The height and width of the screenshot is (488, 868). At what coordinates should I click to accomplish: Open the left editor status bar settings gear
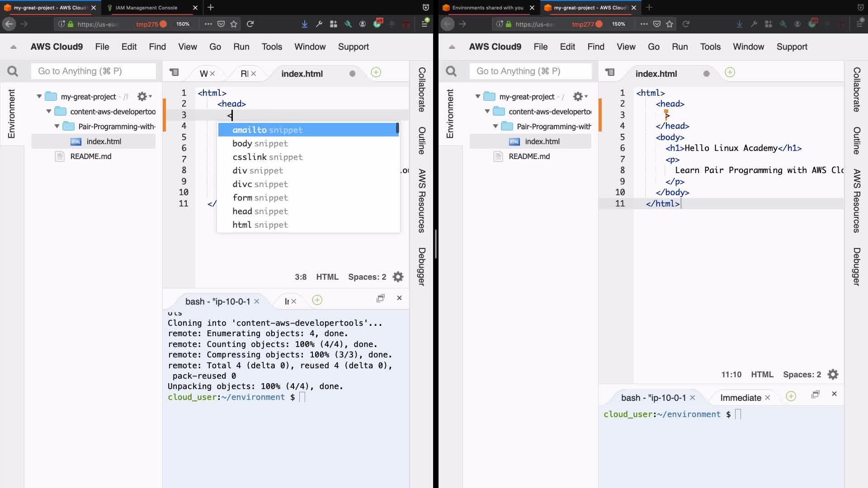pos(398,277)
